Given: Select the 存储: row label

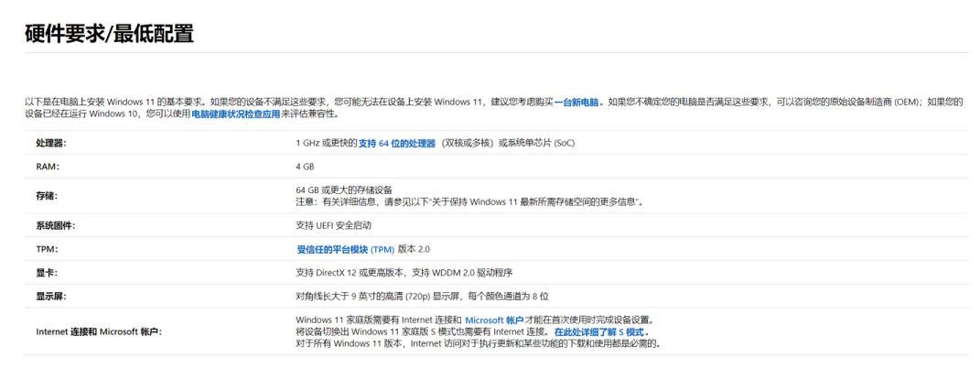Looking at the screenshot, I should pos(47,196).
